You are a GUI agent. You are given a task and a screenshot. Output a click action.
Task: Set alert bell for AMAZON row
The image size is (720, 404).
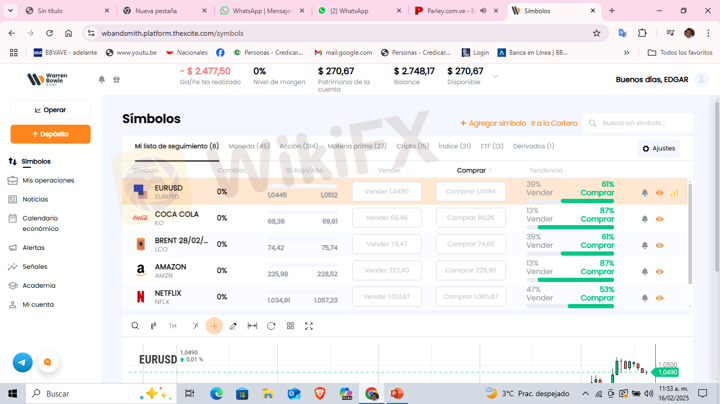click(x=645, y=271)
